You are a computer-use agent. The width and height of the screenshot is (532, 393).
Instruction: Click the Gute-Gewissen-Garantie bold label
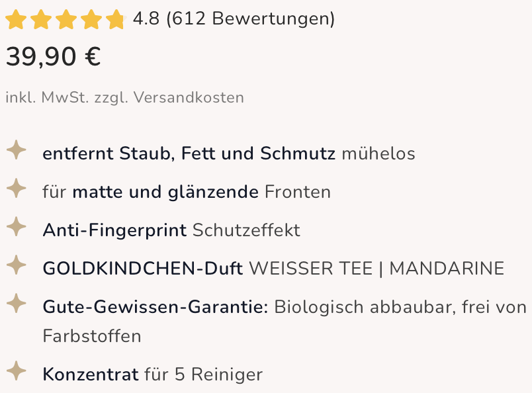155,307
